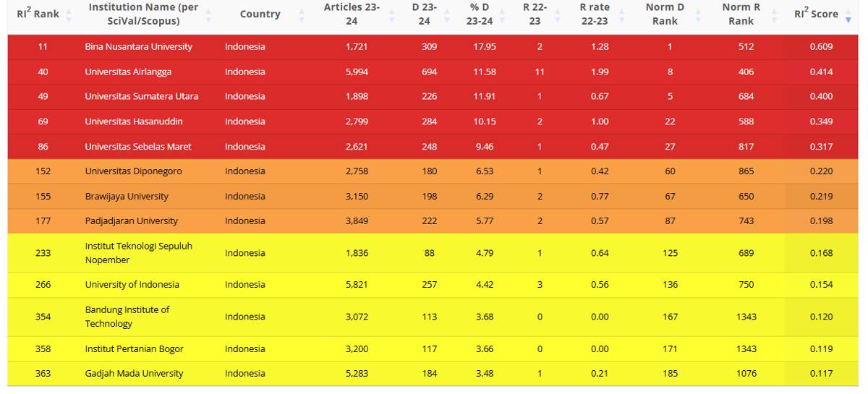Select Bandung Institute of Technology name cell
Viewport: 868px width, 394px height.
tap(127, 317)
